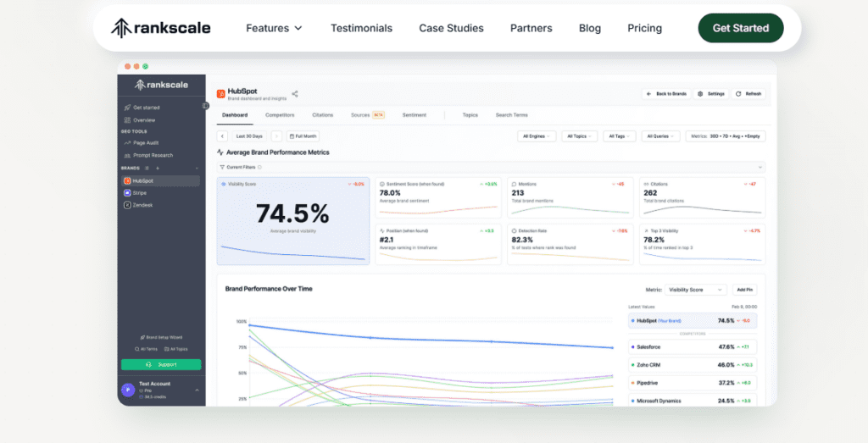Click the Sentiment Score 78.0% card
868x443 pixels.
[x=438, y=197]
